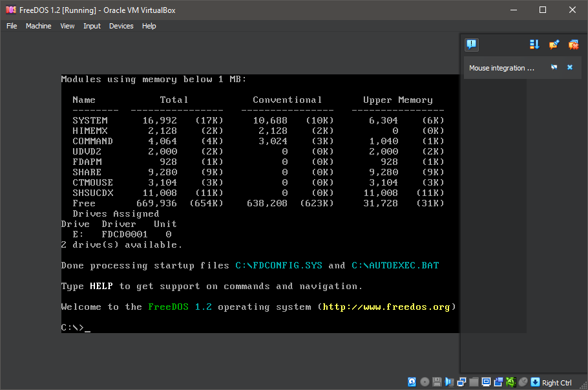Click the optical disc status icon

click(x=425, y=382)
